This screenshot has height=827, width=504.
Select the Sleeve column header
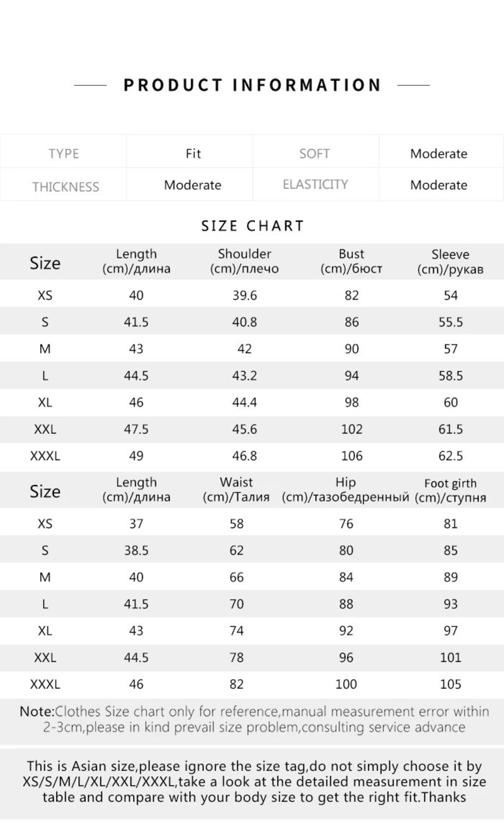point(450,262)
